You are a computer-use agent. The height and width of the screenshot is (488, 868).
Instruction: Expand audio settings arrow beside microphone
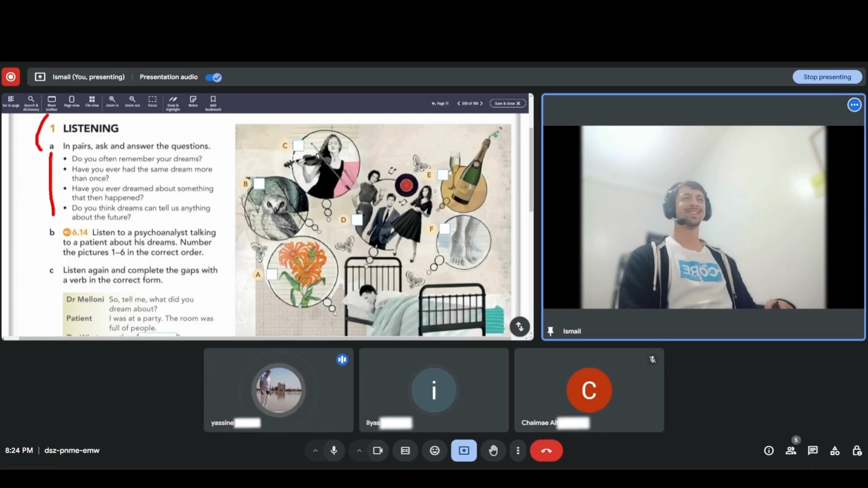click(x=315, y=450)
